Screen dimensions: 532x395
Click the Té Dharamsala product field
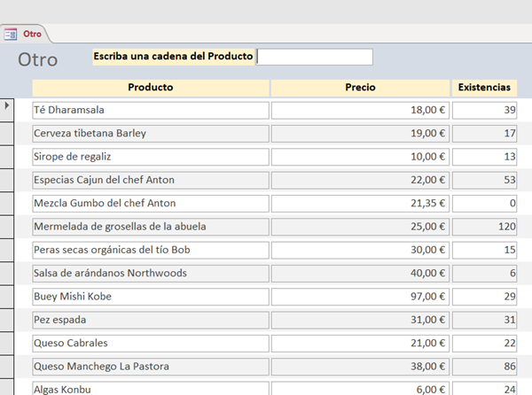(x=151, y=111)
